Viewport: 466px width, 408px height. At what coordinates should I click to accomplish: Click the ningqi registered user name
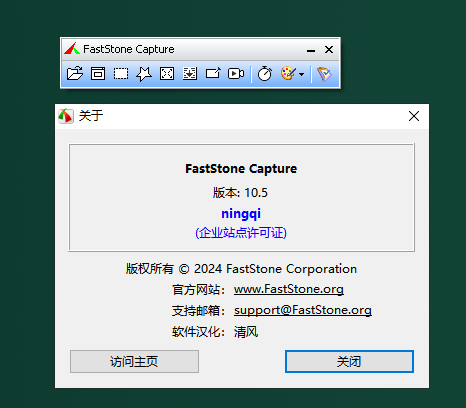point(241,214)
